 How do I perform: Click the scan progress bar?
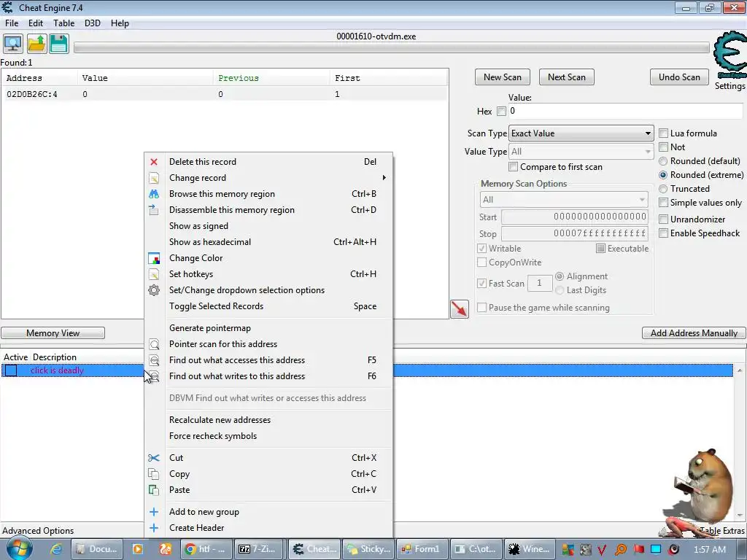coord(391,47)
